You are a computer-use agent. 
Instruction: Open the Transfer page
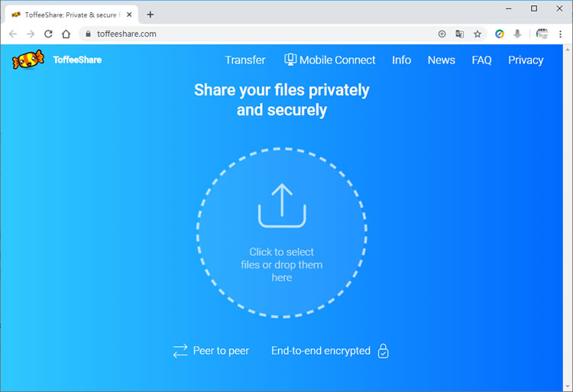point(245,60)
